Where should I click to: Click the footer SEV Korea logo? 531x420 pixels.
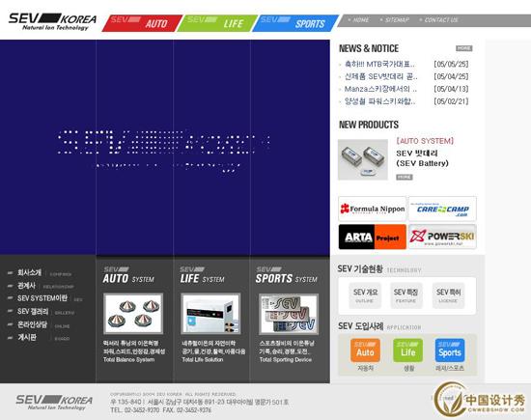[x=54, y=403]
